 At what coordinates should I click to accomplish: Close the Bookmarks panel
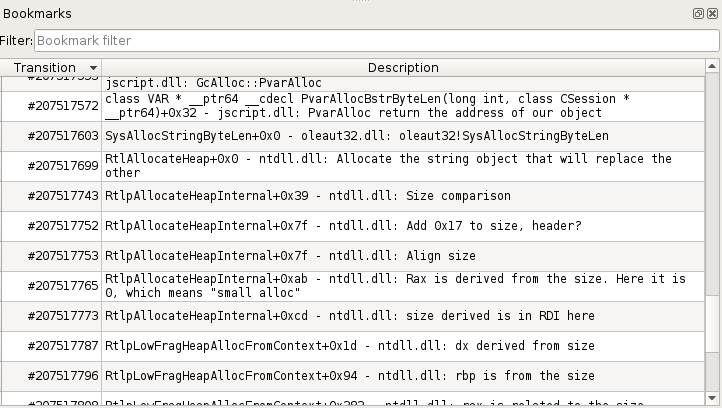tap(712, 13)
